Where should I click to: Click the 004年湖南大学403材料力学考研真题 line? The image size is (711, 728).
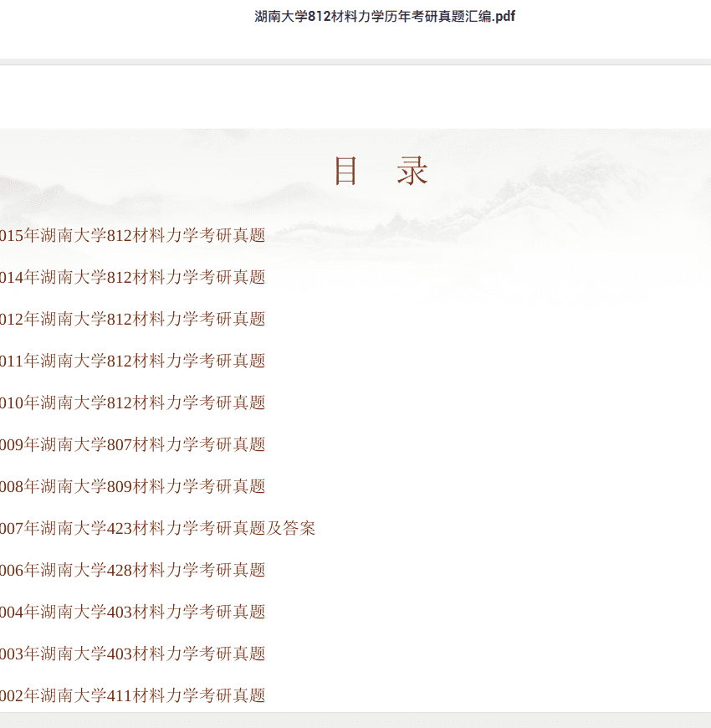tap(133, 612)
